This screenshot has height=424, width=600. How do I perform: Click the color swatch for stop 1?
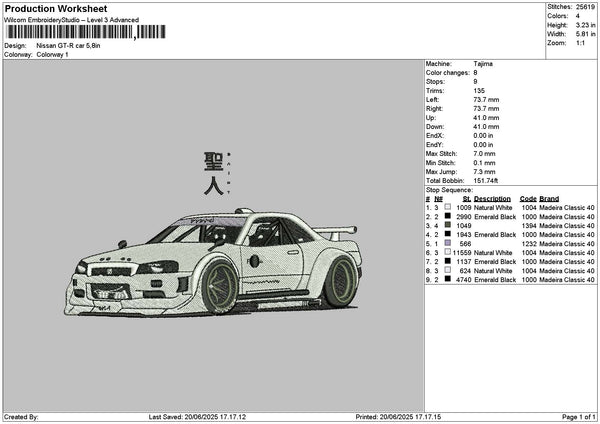tap(447, 207)
